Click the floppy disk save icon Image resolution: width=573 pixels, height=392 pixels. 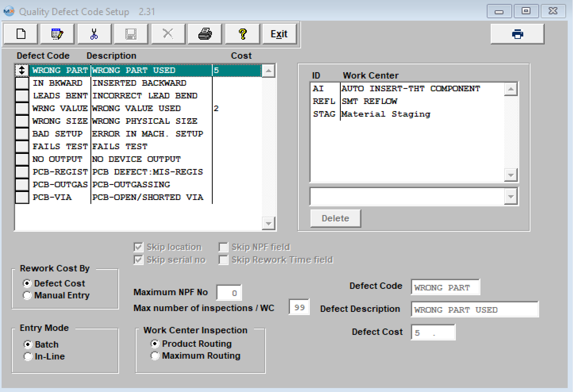(x=131, y=34)
